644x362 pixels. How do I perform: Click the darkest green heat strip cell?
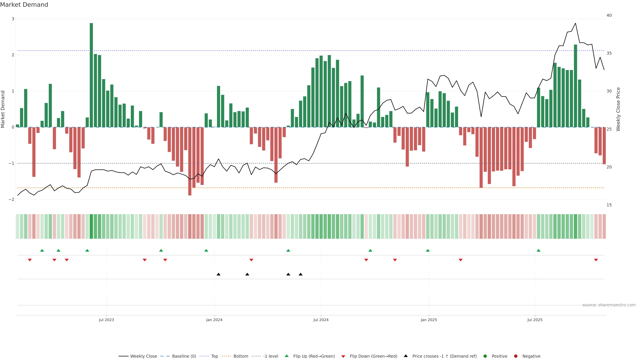(91, 226)
